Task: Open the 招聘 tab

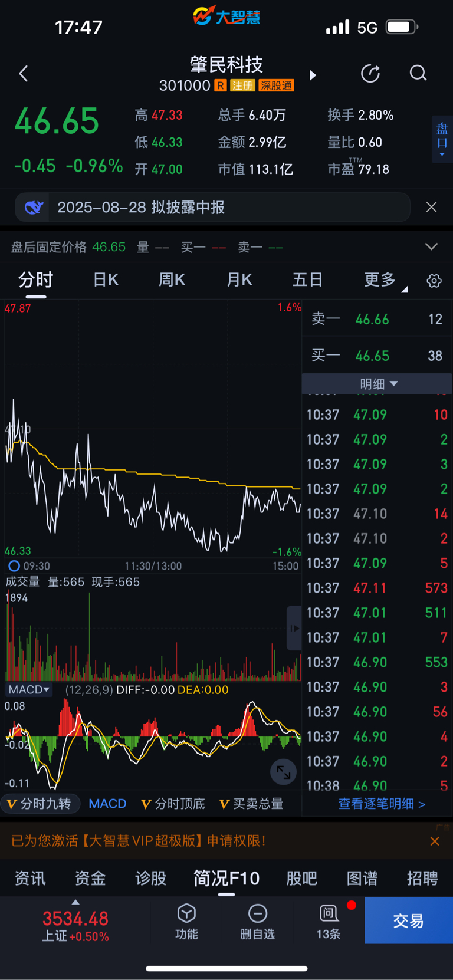Action: tap(422, 879)
